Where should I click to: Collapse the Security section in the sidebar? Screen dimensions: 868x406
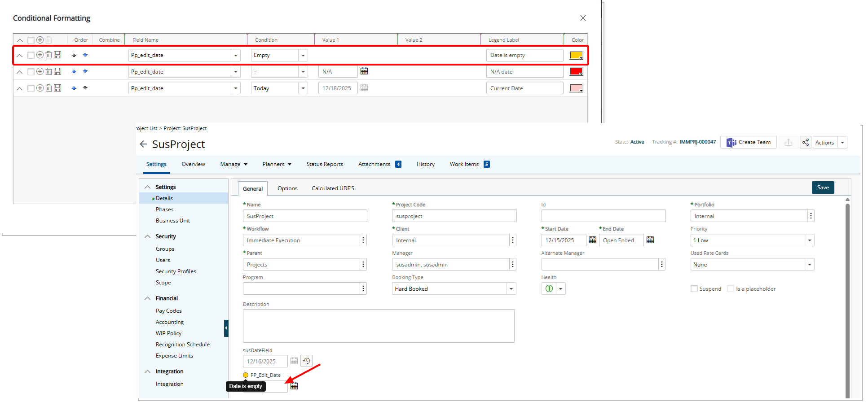tap(148, 236)
